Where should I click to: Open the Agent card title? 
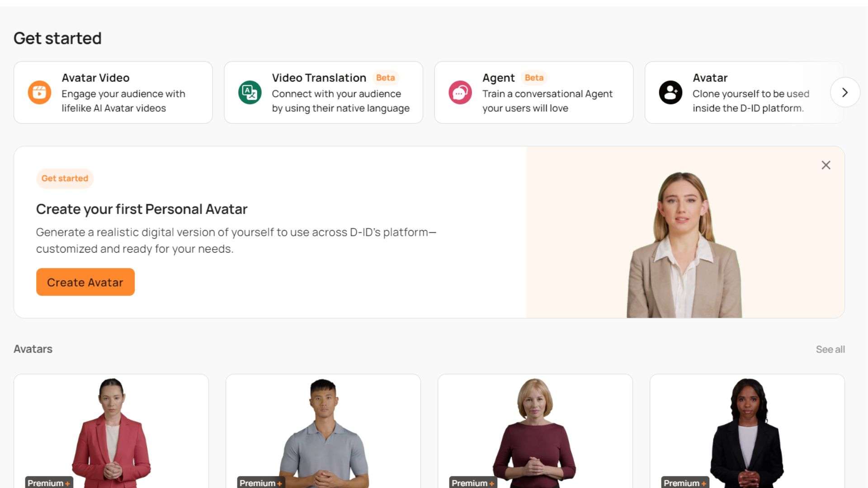click(498, 78)
